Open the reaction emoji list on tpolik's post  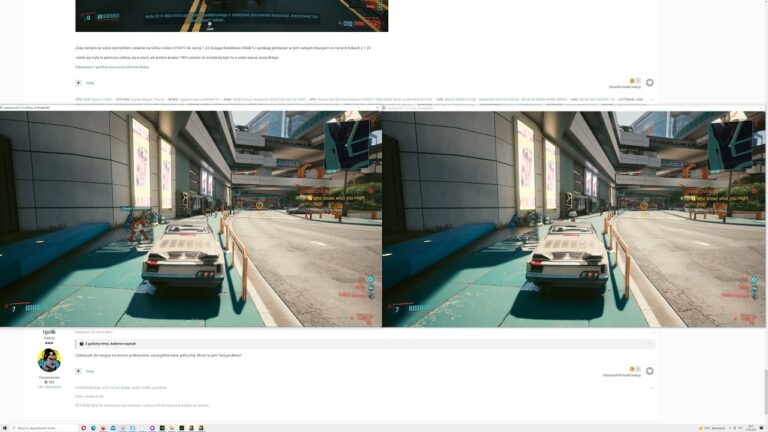point(635,369)
